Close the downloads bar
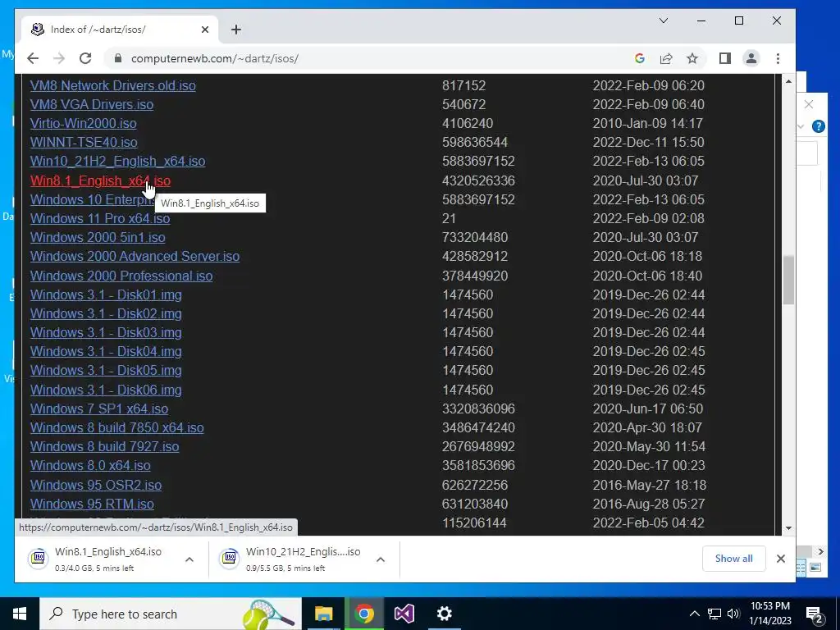Image resolution: width=840 pixels, height=630 pixels. [x=781, y=559]
